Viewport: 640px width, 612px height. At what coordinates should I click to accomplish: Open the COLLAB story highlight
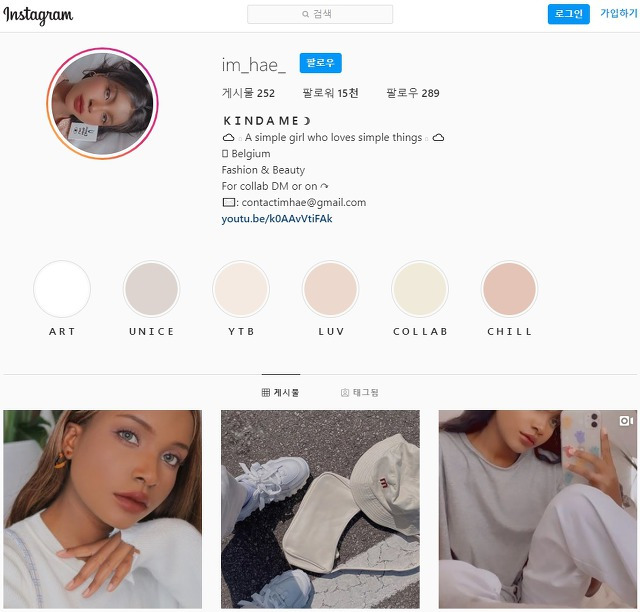click(420, 289)
